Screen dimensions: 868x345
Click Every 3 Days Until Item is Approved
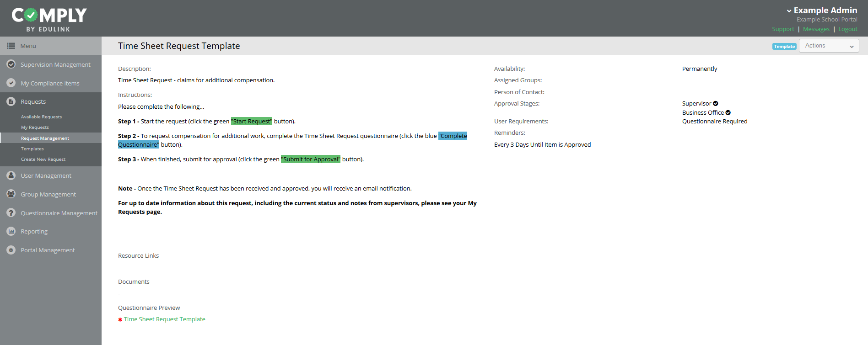[x=542, y=145]
